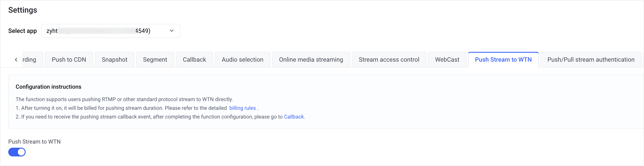Open Stream access control tab
The width and height of the screenshot is (644, 166).
389,60
